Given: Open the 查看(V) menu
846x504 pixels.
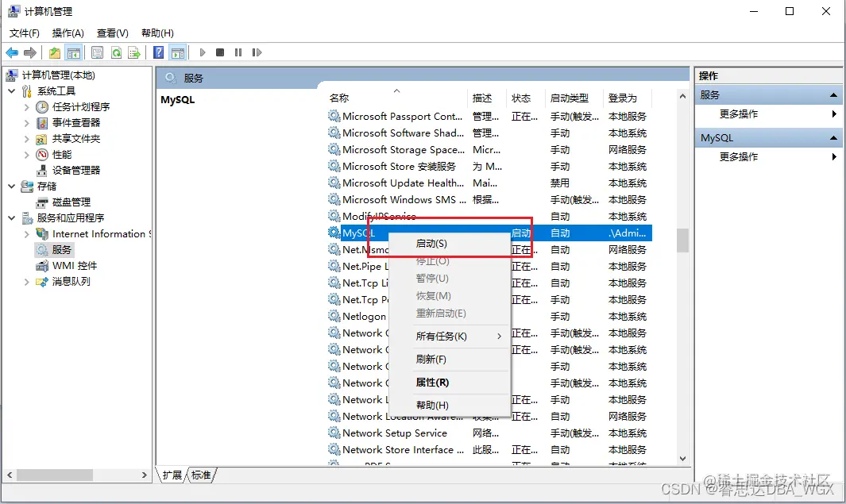Looking at the screenshot, I should coord(112,33).
